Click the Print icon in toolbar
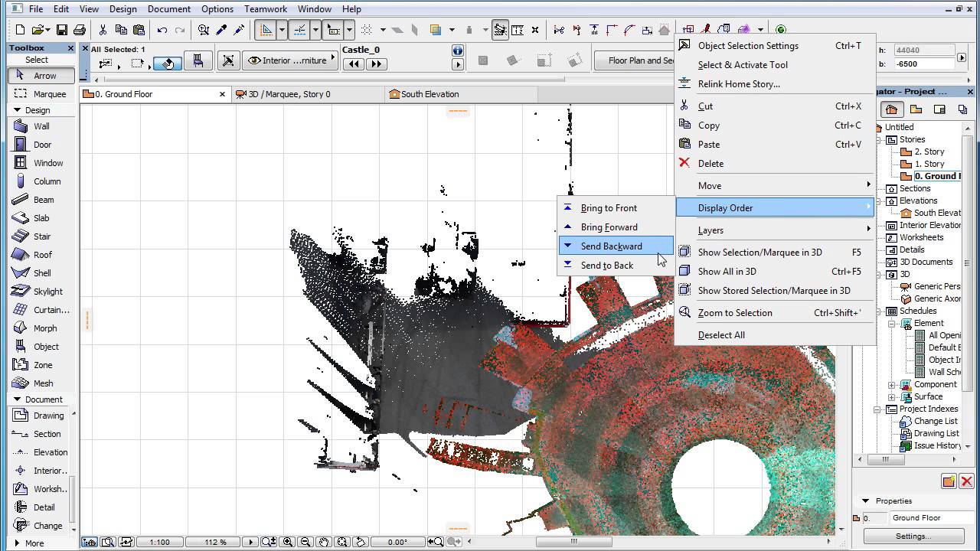Viewport: 980px width, 551px height. tap(80, 30)
